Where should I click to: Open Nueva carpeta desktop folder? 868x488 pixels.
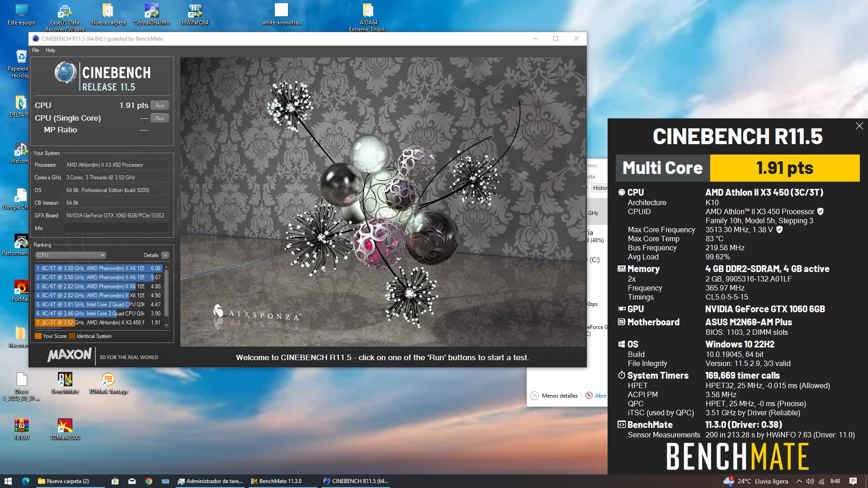coord(108,14)
